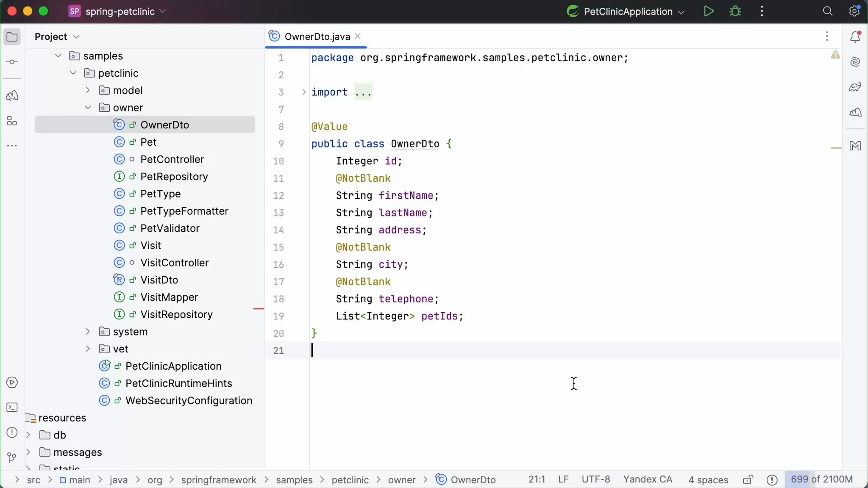Open the Commit tool window icon
Screen dimensions: 868x488
12,62
